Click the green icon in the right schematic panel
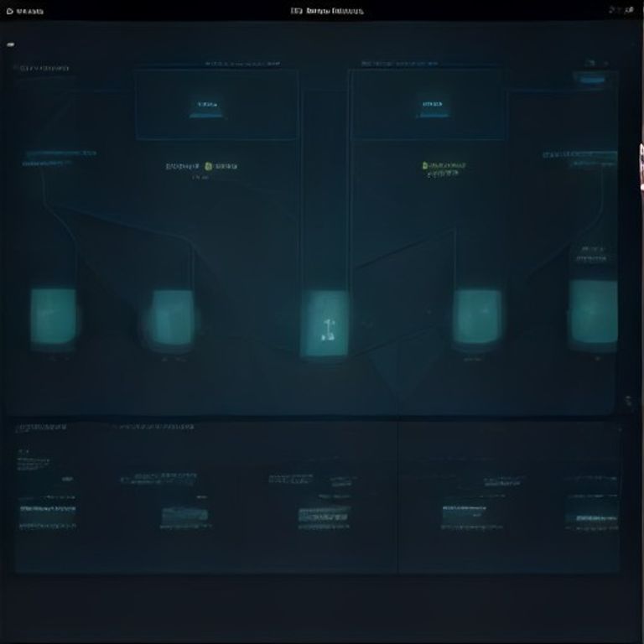This screenshot has height=644, width=644. (425, 165)
